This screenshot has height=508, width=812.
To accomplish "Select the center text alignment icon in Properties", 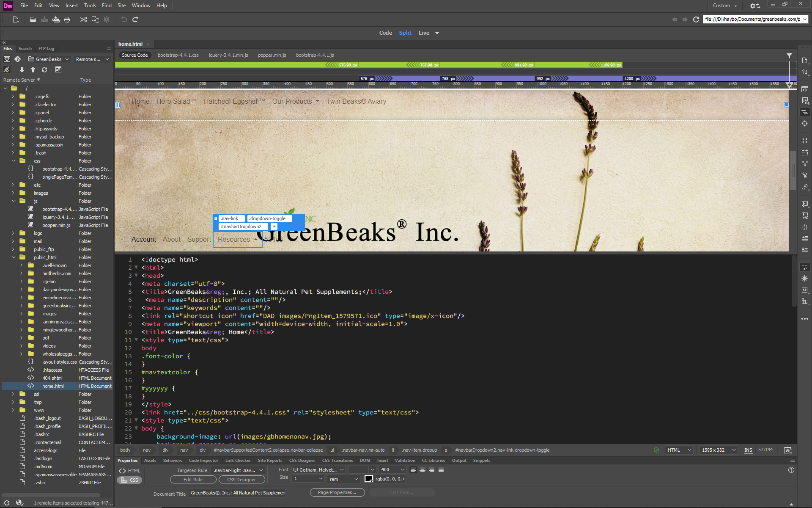I will click(422, 469).
